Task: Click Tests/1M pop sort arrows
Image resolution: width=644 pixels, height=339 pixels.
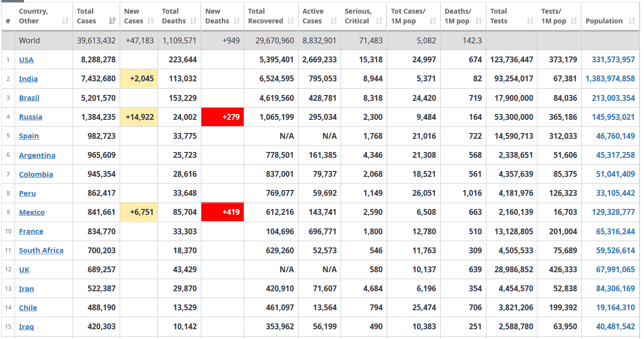Action: coord(574,21)
